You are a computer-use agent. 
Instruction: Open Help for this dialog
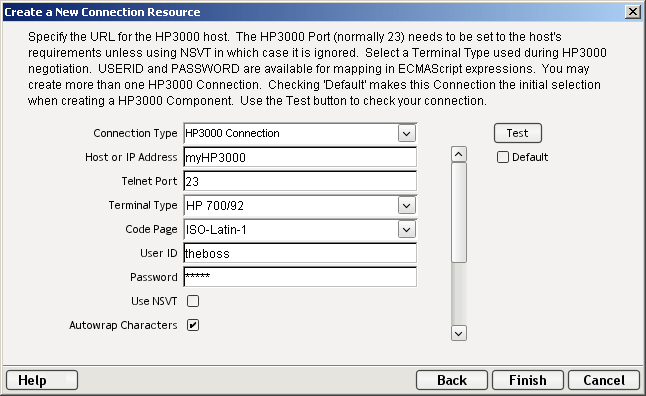tap(42, 380)
